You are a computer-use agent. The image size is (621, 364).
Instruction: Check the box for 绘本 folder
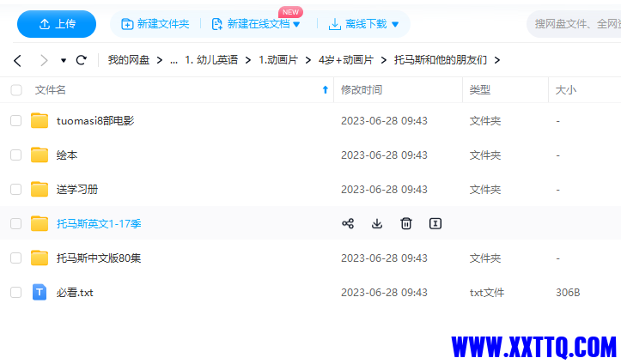click(x=15, y=155)
